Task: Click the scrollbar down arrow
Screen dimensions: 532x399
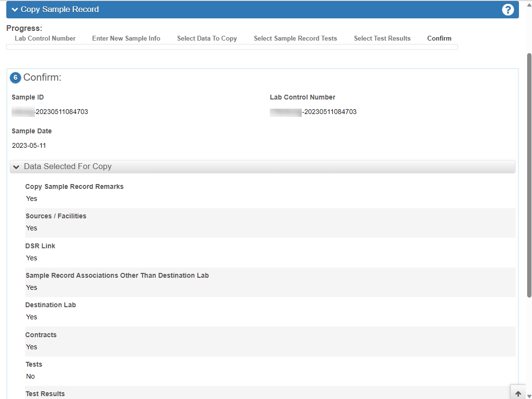Action: pos(529,396)
